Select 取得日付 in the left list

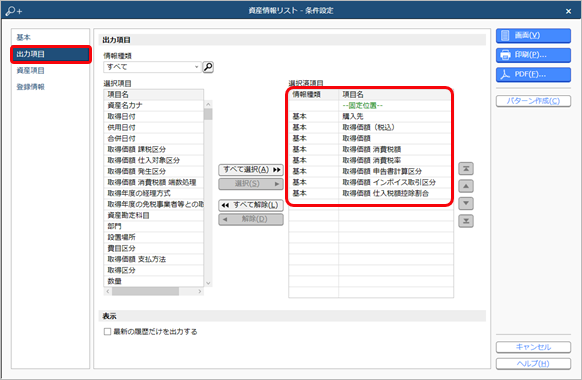click(154, 117)
